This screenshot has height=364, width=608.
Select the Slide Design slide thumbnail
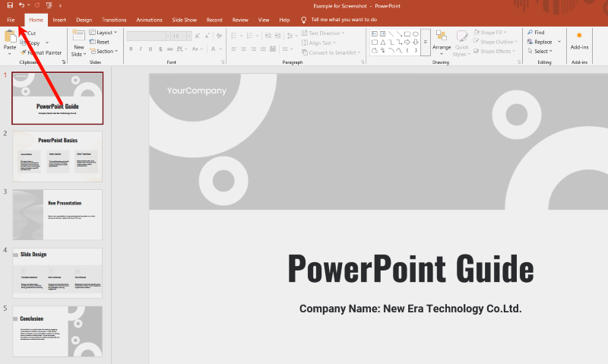coord(58,273)
